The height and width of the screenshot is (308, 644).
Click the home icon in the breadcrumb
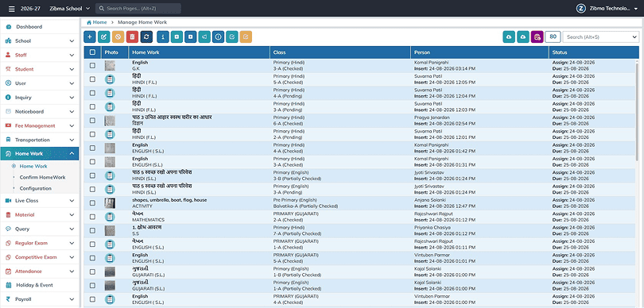pos(89,22)
